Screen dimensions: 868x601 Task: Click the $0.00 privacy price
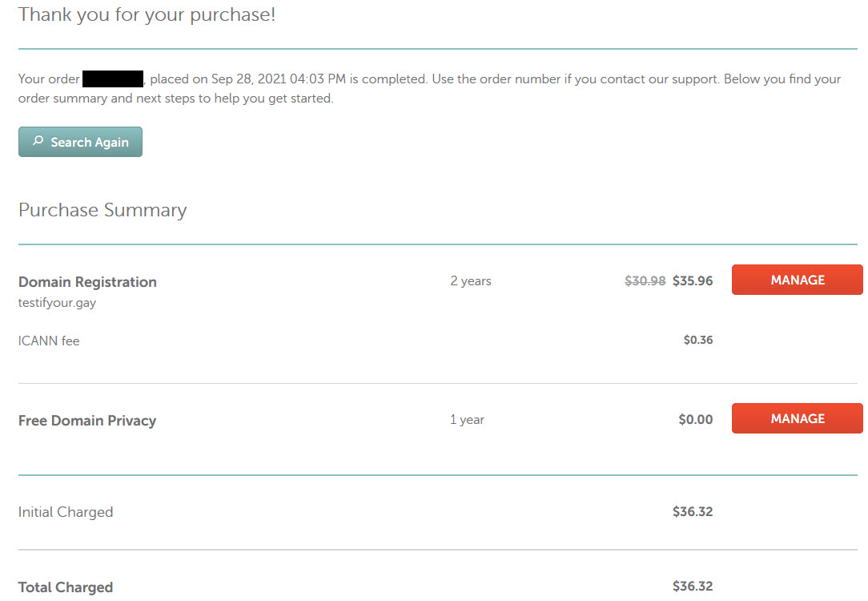click(x=696, y=419)
